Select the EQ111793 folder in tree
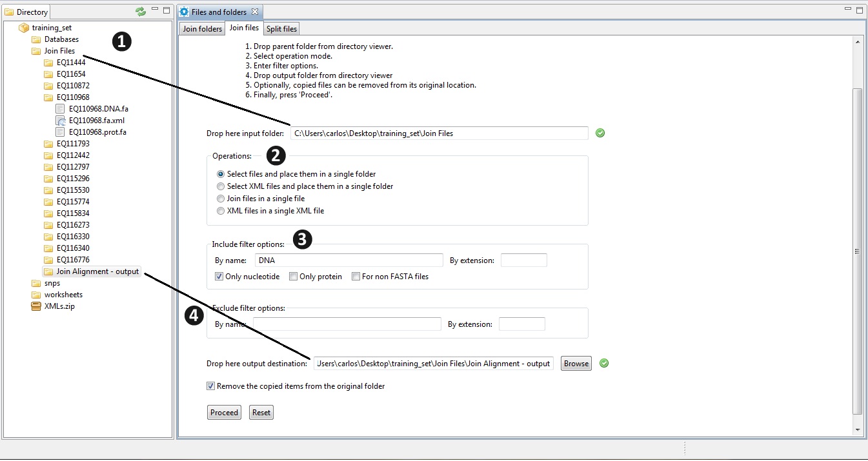Screen dimensions: 868x461 tap(73, 144)
